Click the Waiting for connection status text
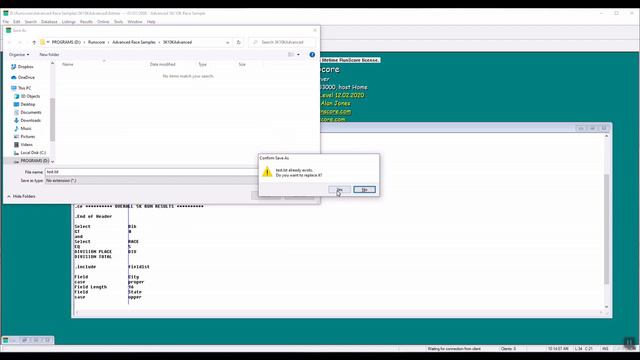Image resolution: width=640 pixels, height=360 pixels. (x=454, y=349)
